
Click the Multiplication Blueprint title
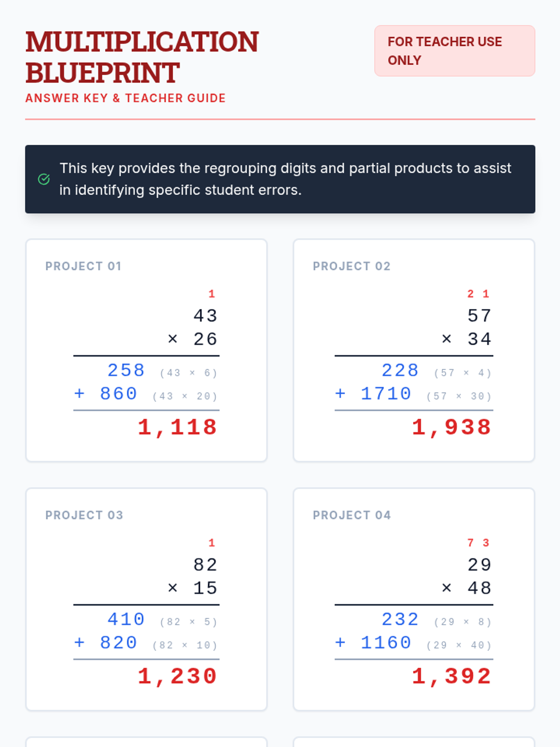(x=142, y=57)
